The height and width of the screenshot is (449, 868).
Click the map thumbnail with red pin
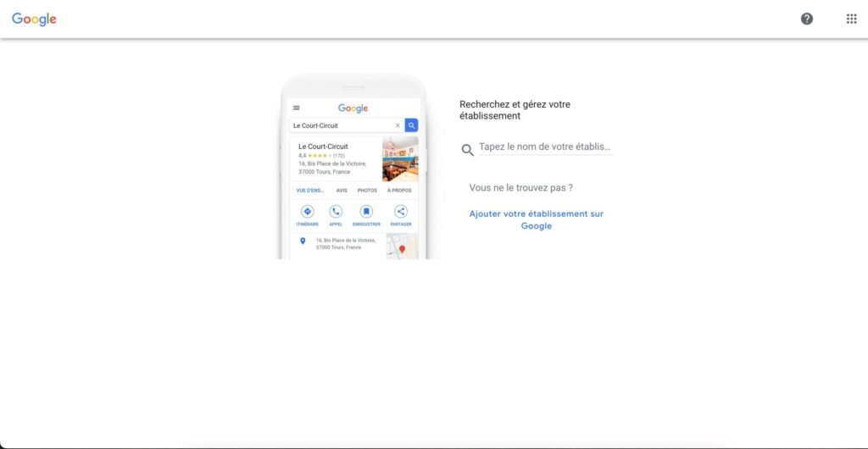click(403, 247)
